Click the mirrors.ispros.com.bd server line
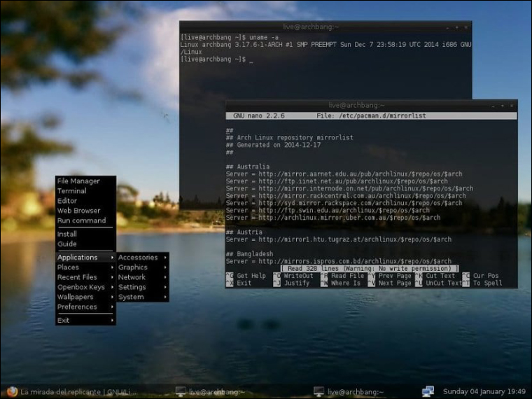 click(339, 261)
